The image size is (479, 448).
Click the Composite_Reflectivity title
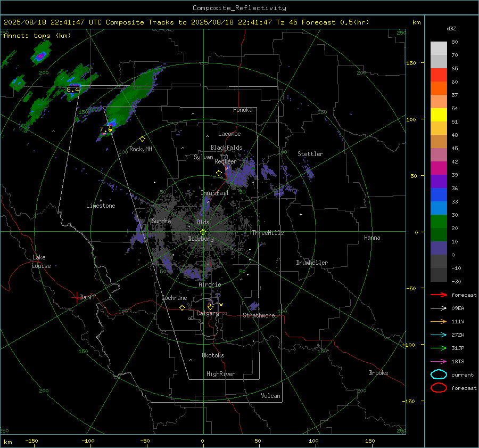tap(240, 8)
